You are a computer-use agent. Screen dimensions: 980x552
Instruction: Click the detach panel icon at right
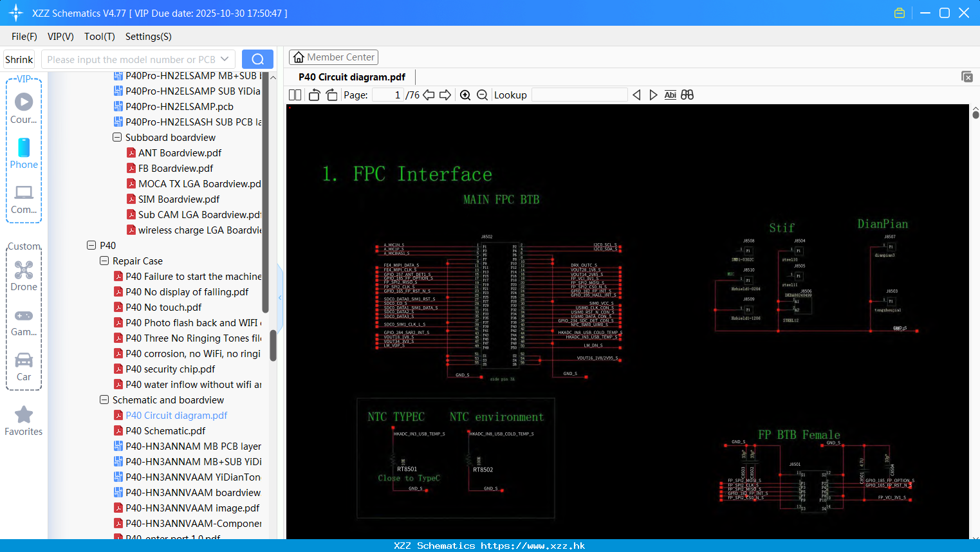tap(967, 77)
